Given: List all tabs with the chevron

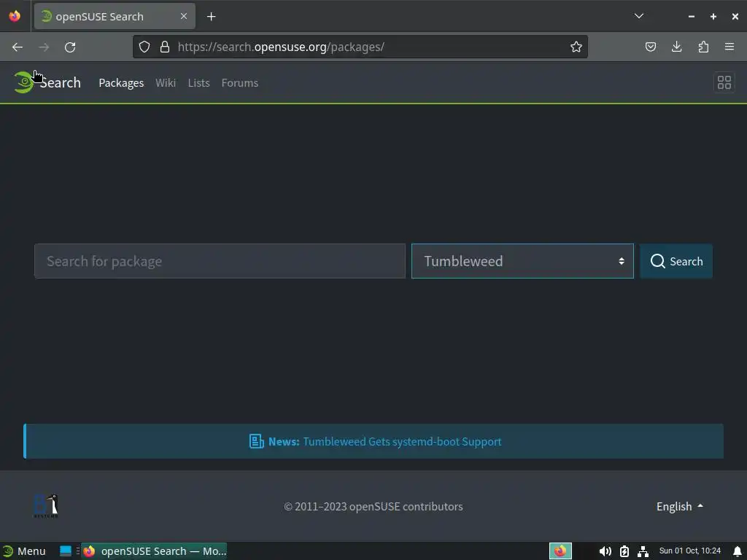Looking at the screenshot, I should (x=639, y=16).
